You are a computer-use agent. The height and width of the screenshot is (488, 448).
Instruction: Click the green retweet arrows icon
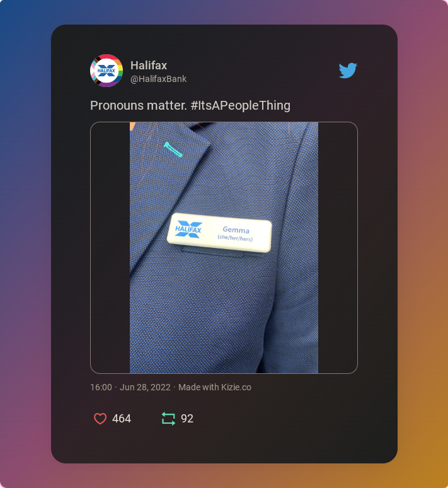168,419
